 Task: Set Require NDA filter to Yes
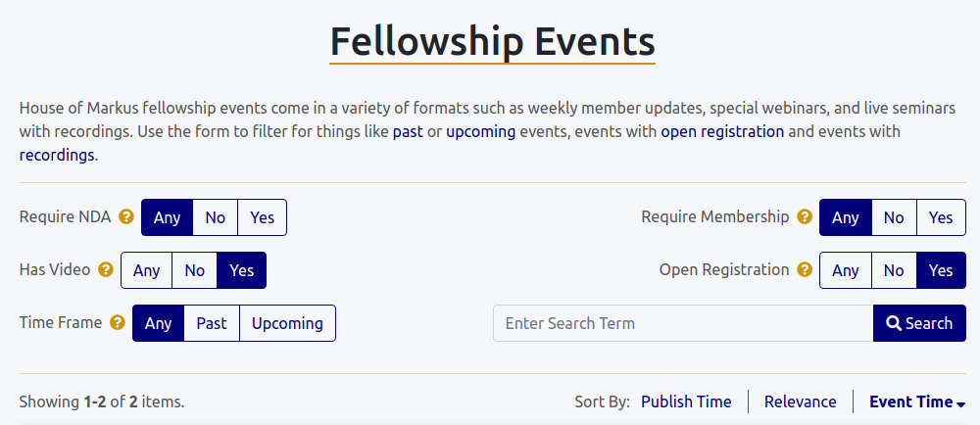tap(262, 217)
